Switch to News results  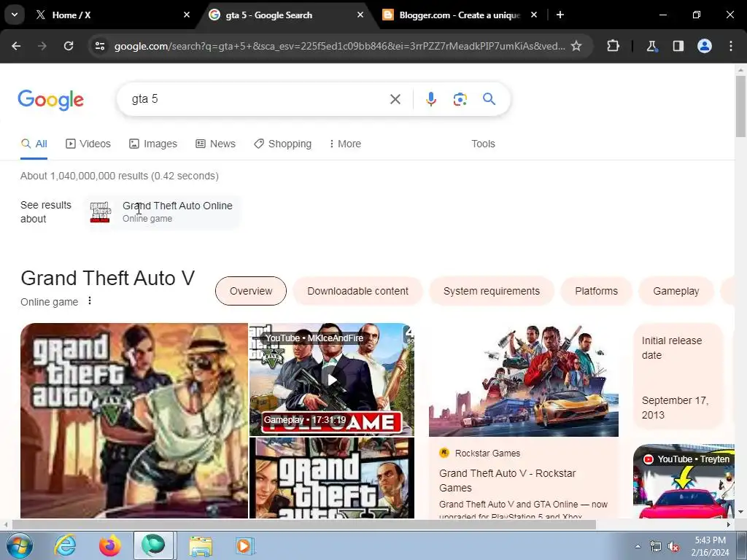(215, 144)
